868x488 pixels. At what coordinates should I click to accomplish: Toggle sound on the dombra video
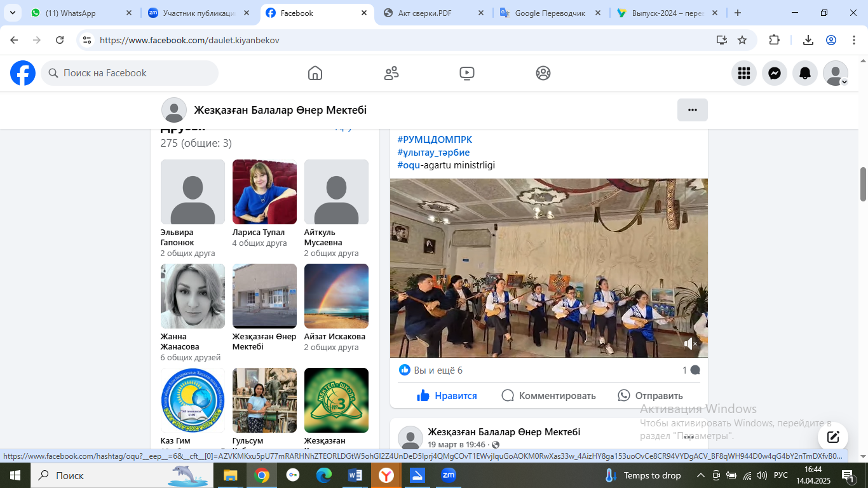pos(691,344)
